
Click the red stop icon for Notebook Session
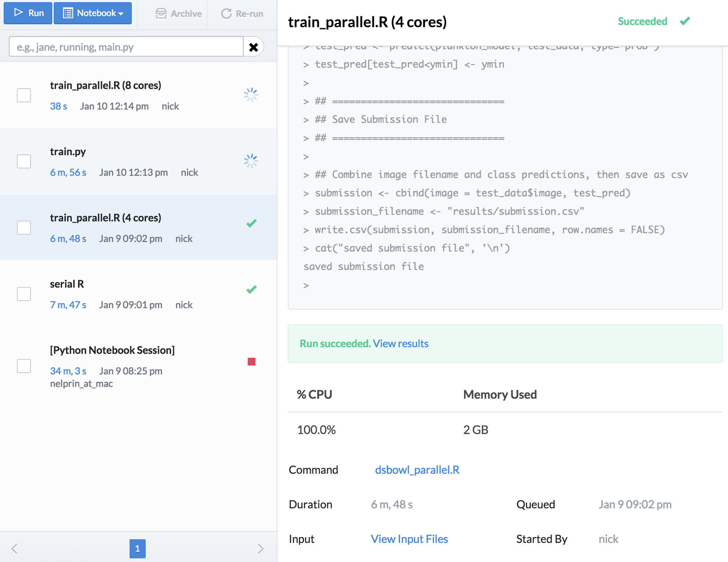(x=251, y=362)
